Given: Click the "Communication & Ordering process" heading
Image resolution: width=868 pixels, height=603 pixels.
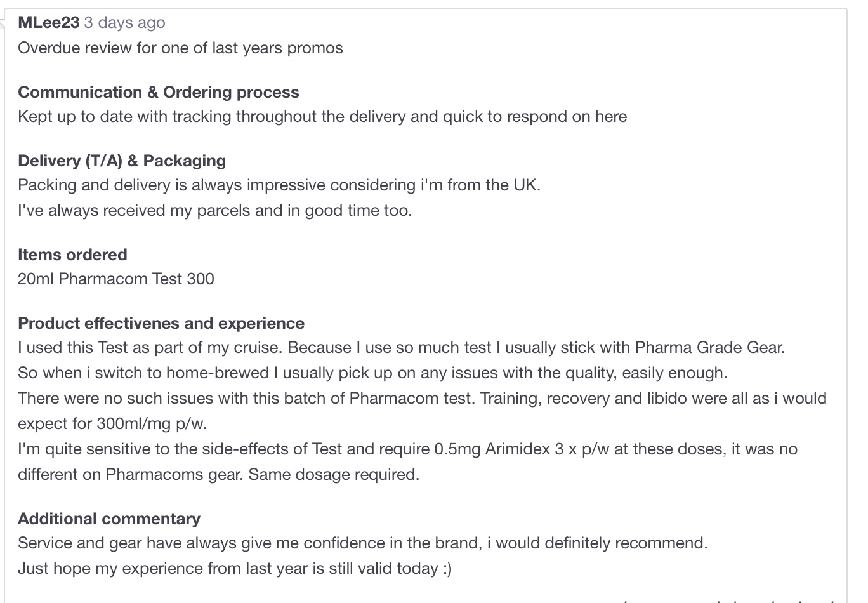Looking at the screenshot, I should 158,92.
